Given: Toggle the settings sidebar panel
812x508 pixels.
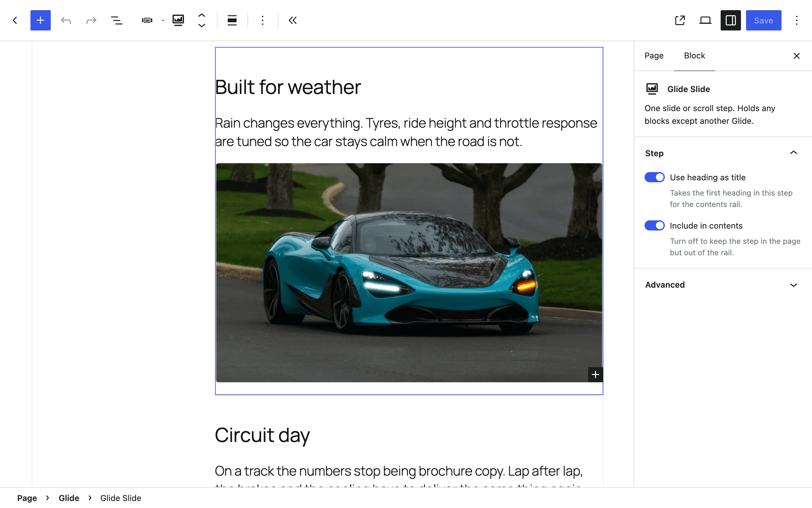Looking at the screenshot, I should (731, 20).
